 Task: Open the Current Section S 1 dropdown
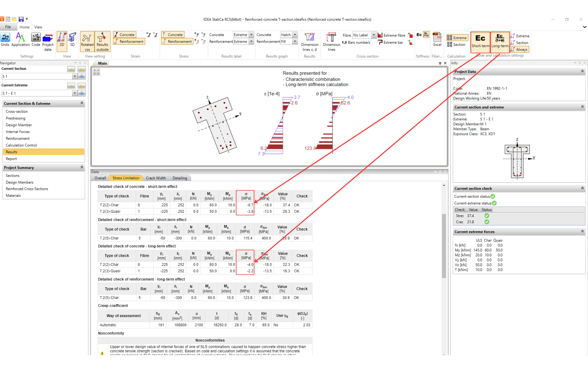(75, 76)
